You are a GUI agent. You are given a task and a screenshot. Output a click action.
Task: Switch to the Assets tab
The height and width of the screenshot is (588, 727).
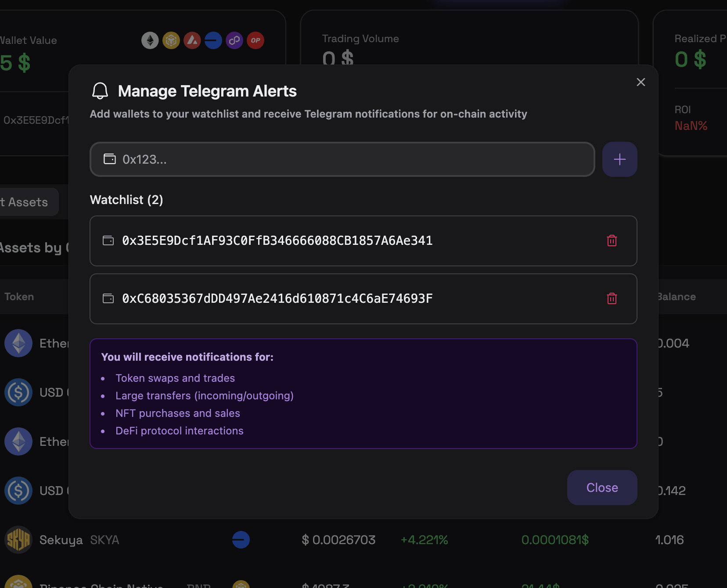pos(27,202)
